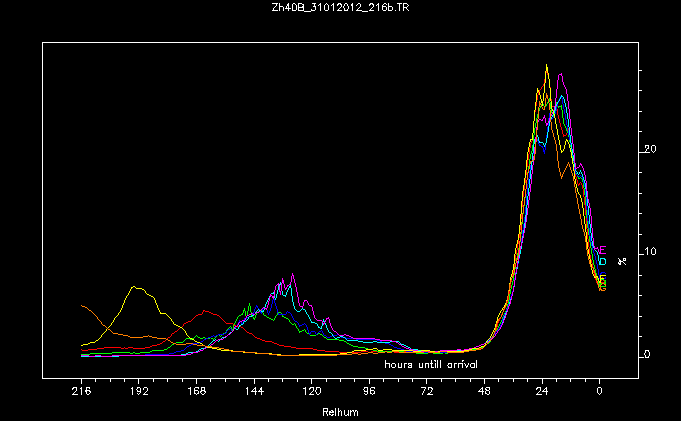Viewport: 681px width, 421px height.
Task: Click the 48 tick label on x-axis
Action: pyautogui.click(x=485, y=393)
